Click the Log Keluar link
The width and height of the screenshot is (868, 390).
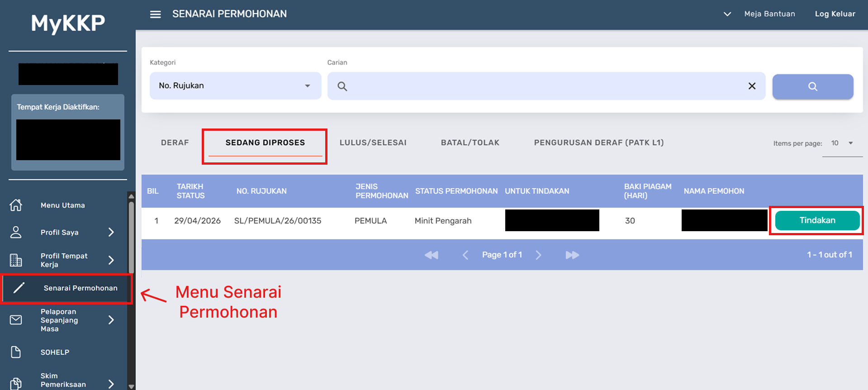835,14
